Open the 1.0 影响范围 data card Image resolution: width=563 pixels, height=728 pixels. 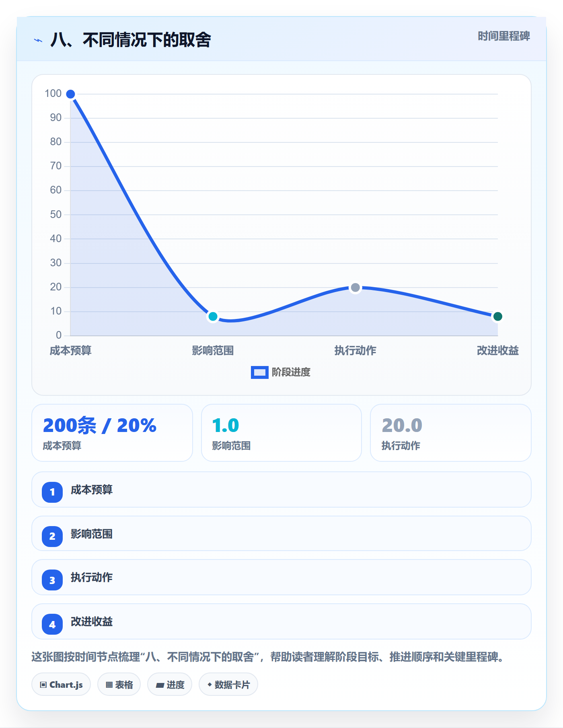281,433
